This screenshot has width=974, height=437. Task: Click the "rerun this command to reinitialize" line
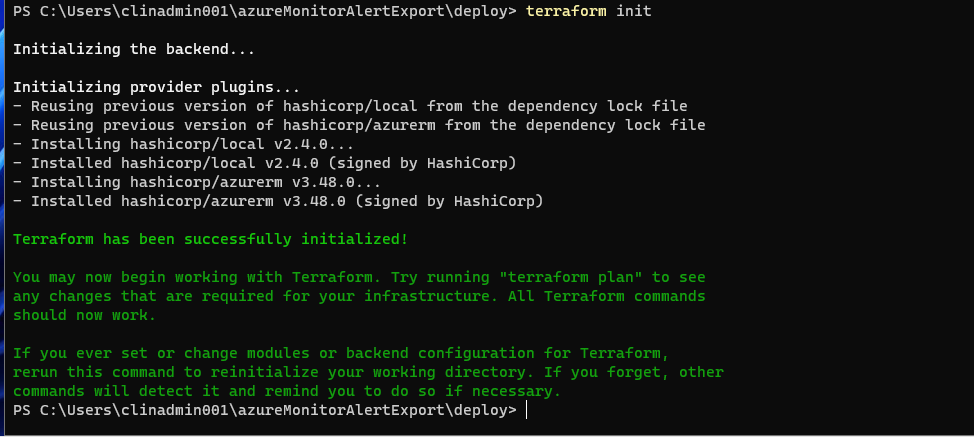click(x=368, y=372)
